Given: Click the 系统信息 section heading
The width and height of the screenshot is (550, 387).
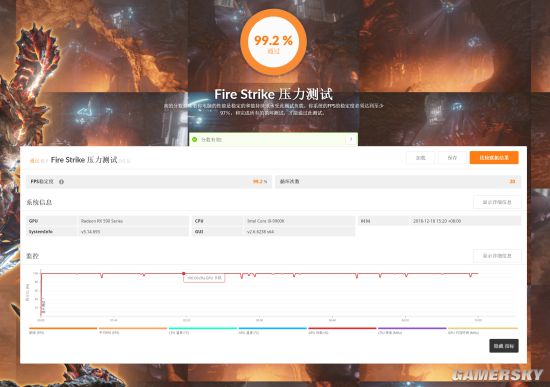Looking at the screenshot, I should tap(39, 202).
